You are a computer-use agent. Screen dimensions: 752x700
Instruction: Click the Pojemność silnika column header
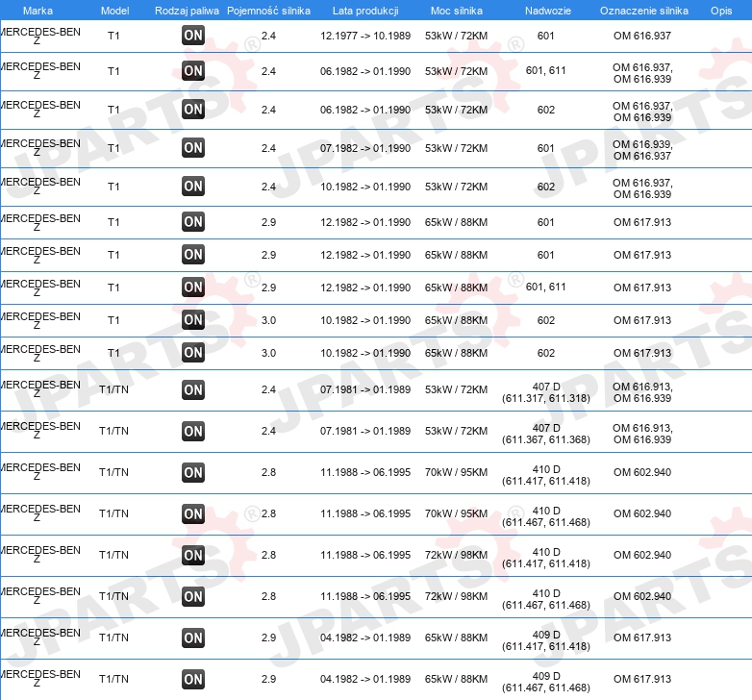point(268,11)
